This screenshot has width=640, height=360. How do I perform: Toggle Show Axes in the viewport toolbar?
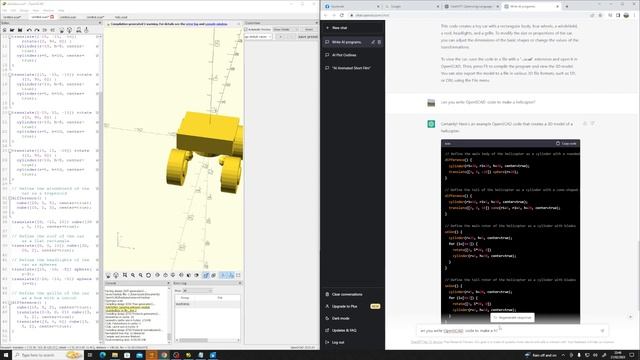click(x=223, y=276)
